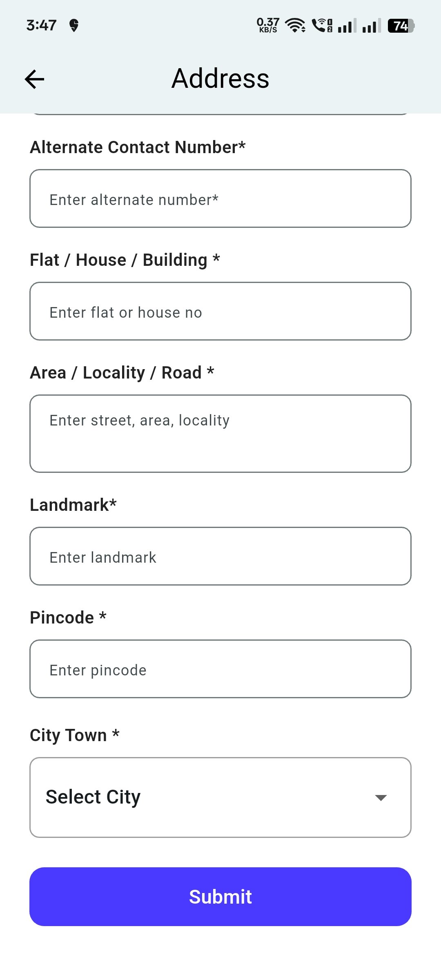This screenshot has width=441, height=980.
Task: Tap the Enter landmark field
Action: [220, 557]
